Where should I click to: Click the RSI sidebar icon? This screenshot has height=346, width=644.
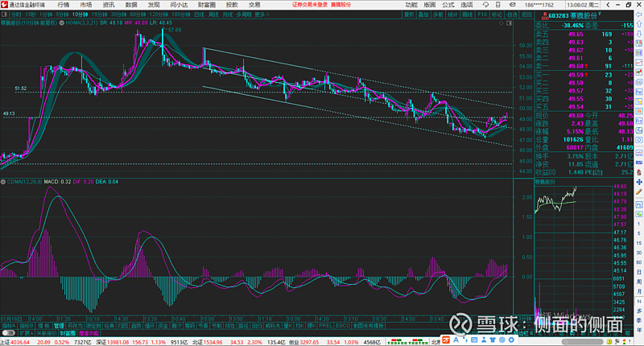(639, 163)
